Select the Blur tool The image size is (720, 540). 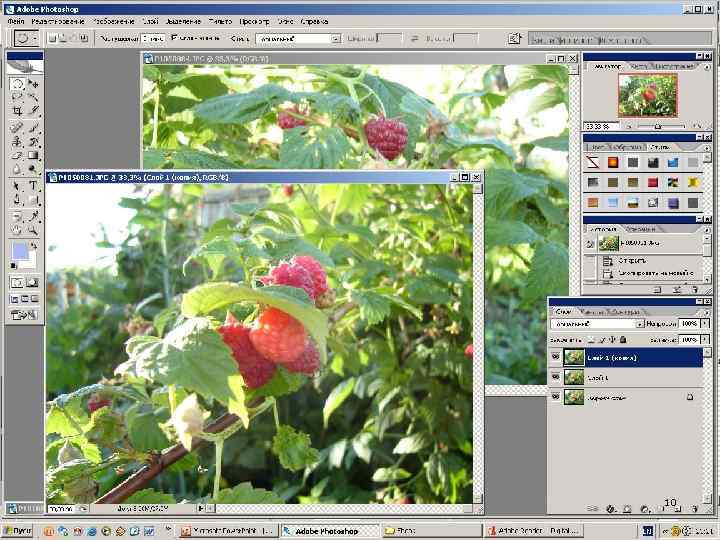(17, 169)
